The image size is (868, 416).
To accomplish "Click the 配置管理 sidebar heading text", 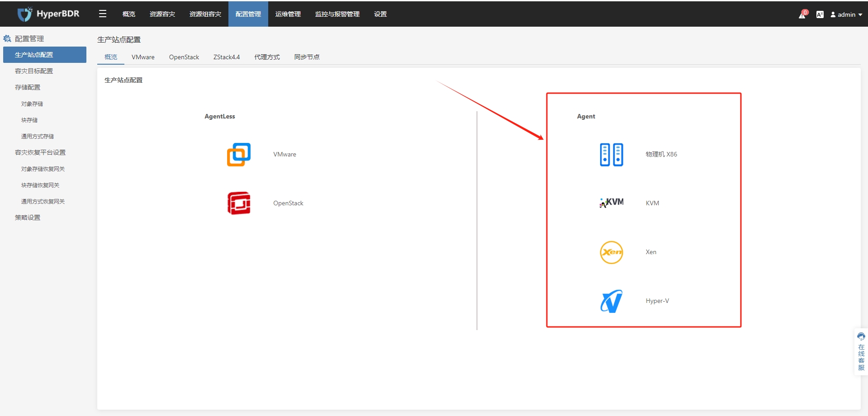I will [29, 39].
